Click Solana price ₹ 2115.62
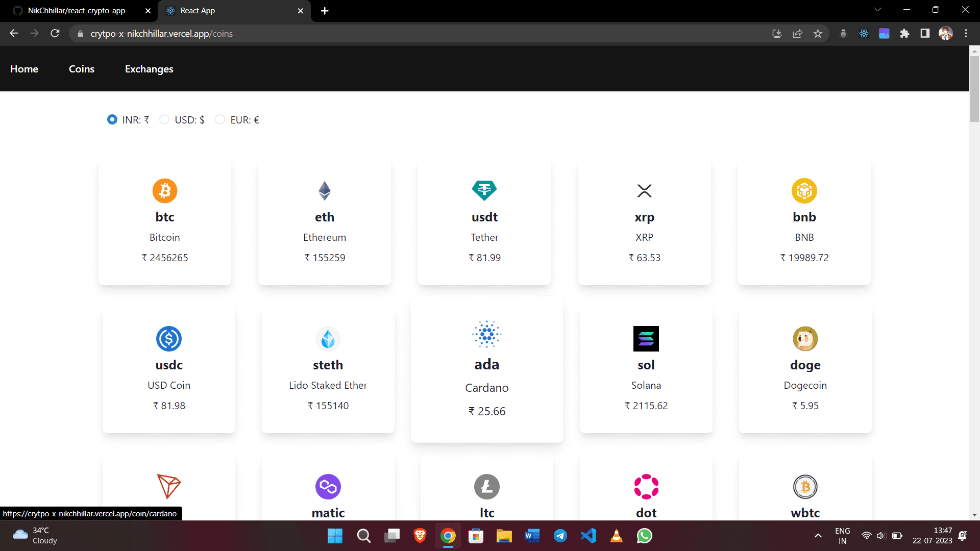Screen dimensions: 980x551 click(646, 406)
